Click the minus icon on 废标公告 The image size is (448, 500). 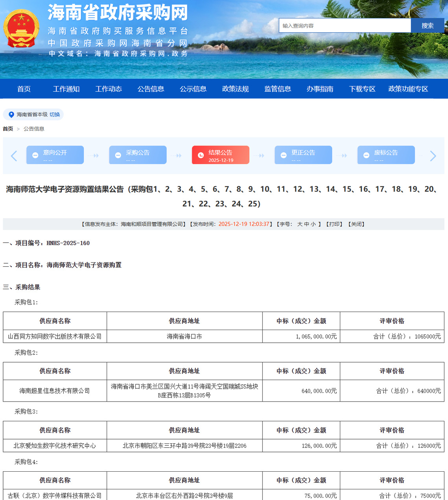[x=366, y=155]
